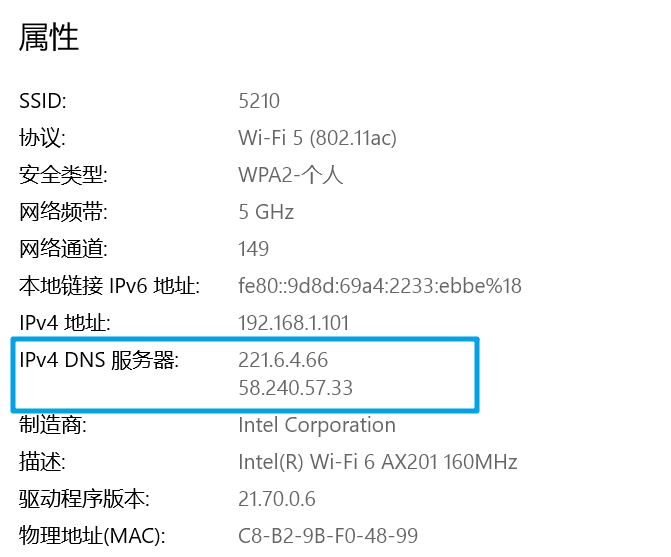Click the WPA2-个人 security type value

coord(291,175)
